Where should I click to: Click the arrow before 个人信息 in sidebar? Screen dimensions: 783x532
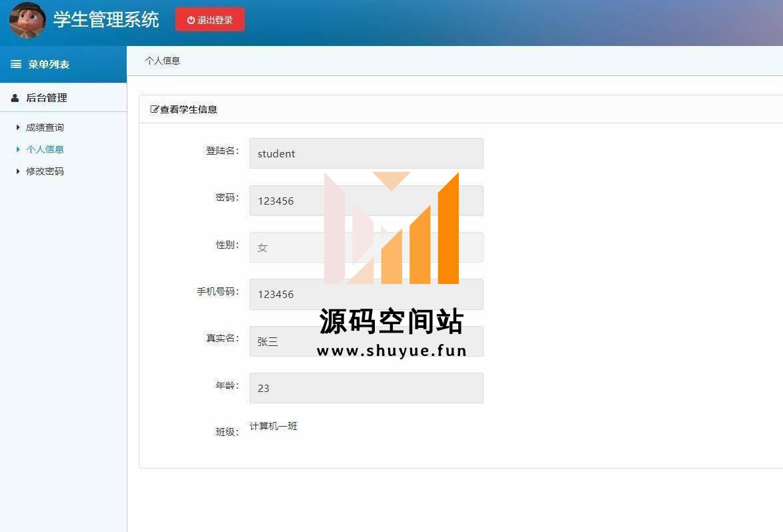pos(18,149)
